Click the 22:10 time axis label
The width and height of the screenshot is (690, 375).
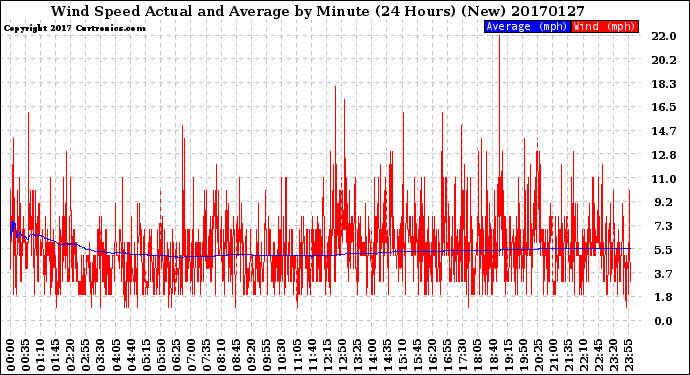(x=583, y=355)
